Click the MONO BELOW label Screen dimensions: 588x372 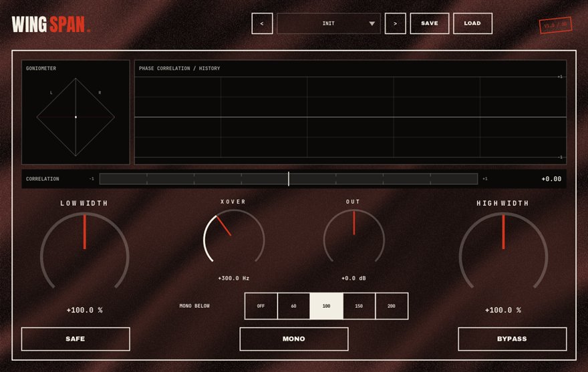194,306
